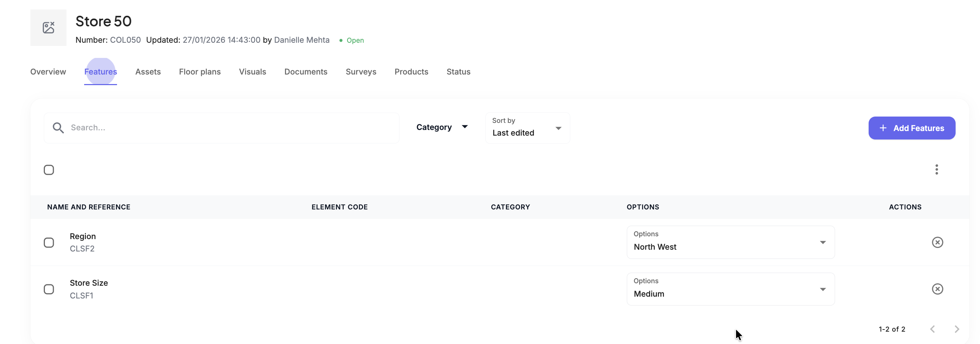Click the Open status indicator

351,40
